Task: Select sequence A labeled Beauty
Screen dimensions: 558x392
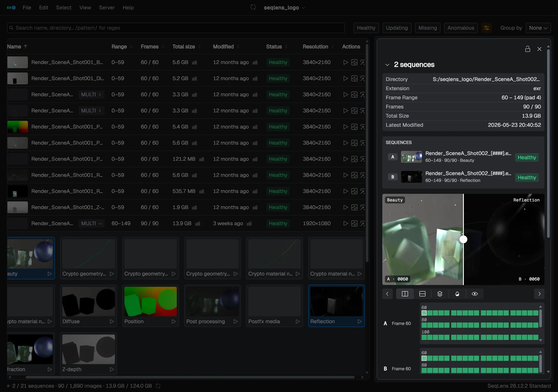Action: [463, 157]
